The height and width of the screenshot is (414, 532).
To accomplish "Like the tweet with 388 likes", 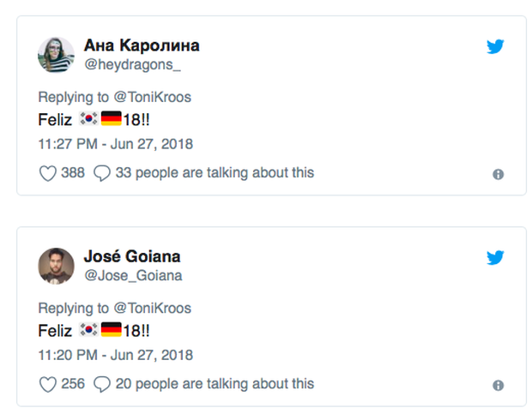I will point(48,173).
